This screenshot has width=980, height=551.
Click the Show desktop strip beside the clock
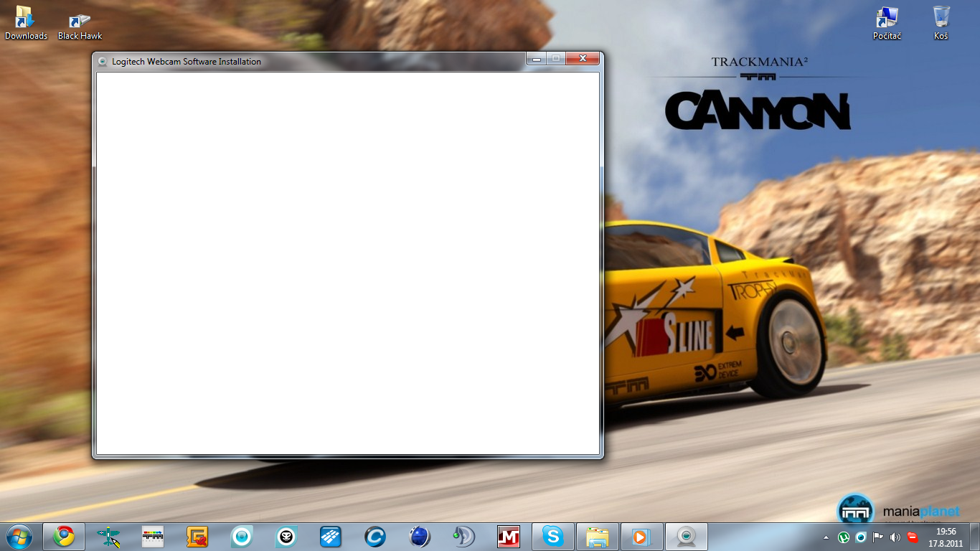click(x=975, y=537)
